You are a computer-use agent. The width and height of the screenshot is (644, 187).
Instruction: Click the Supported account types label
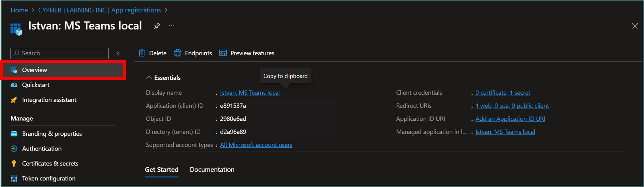[179, 145]
